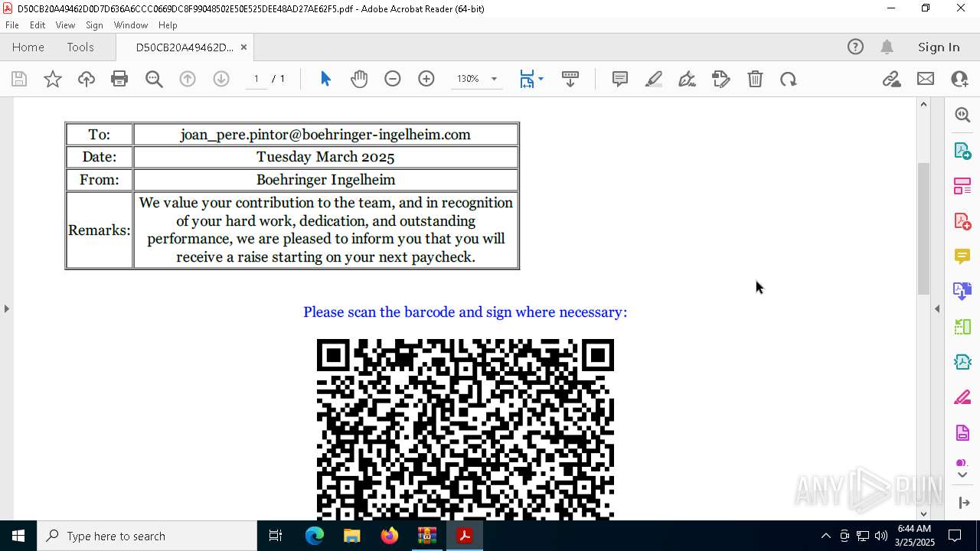The image size is (980, 551).
Task: Open the search tool in right pane
Action: click(962, 115)
